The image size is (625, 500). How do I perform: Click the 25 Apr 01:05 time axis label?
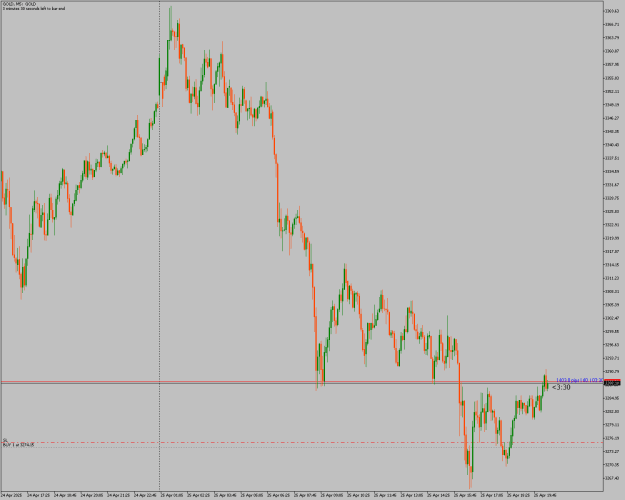tap(172, 495)
